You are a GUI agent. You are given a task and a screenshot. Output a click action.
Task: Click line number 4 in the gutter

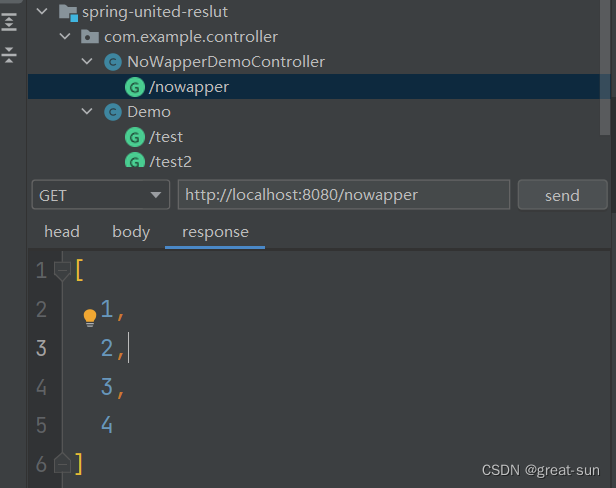(x=41, y=387)
